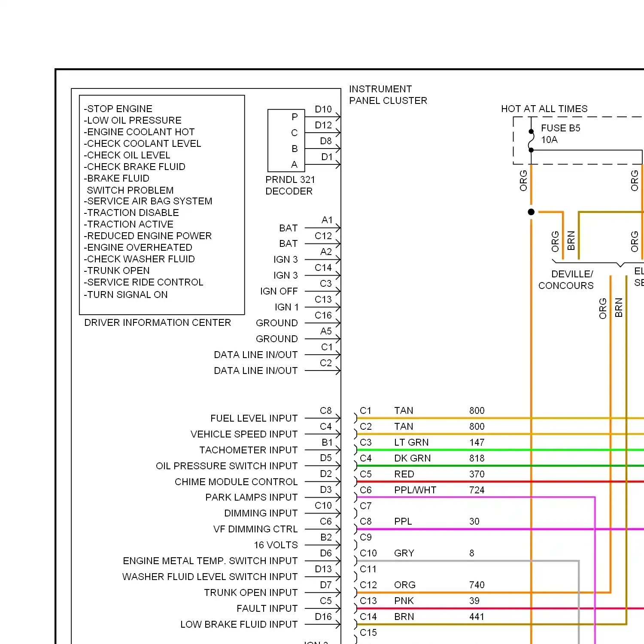Select the decoder position letter "P"
Viewport: 644px width, 644px height.
295,117
